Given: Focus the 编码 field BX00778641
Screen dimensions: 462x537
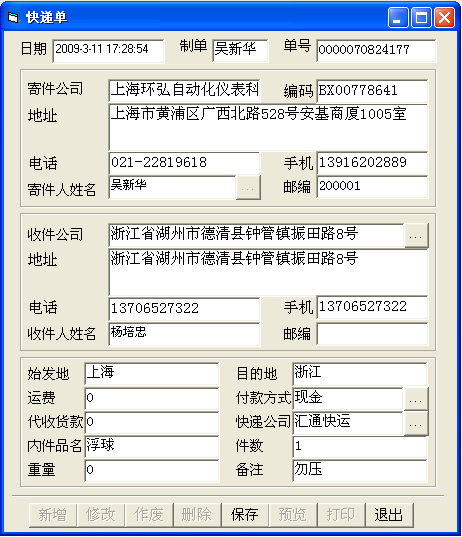Looking at the screenshot, I should pyautogui.click(x=372, y=91).
